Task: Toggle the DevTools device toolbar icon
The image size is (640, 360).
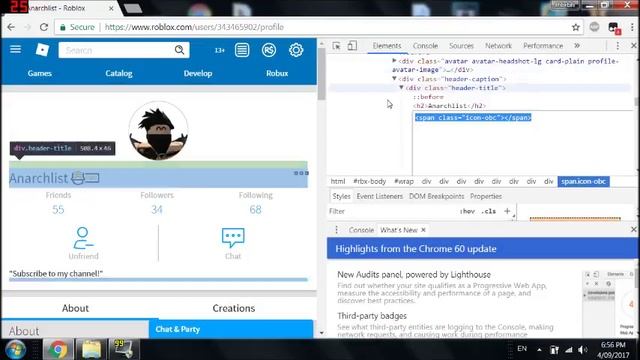Action: pos(352,46)
